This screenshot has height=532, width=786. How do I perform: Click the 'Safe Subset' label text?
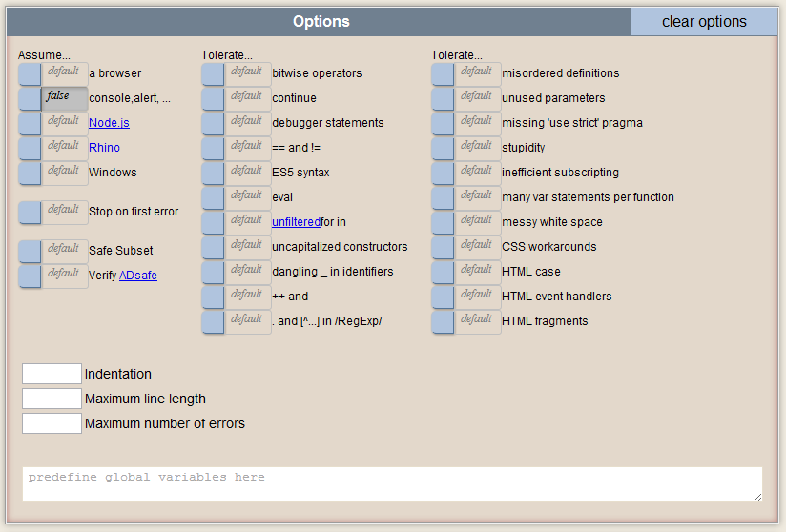(121, 251)
